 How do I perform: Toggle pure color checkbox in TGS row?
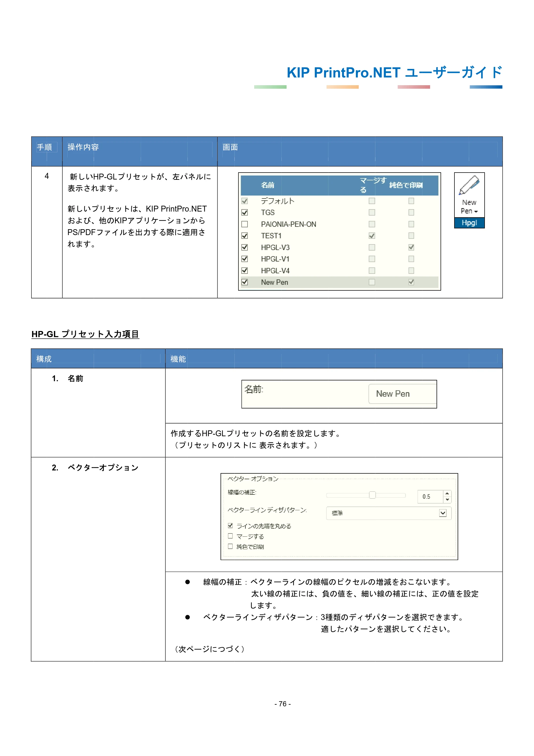(411, 212)
